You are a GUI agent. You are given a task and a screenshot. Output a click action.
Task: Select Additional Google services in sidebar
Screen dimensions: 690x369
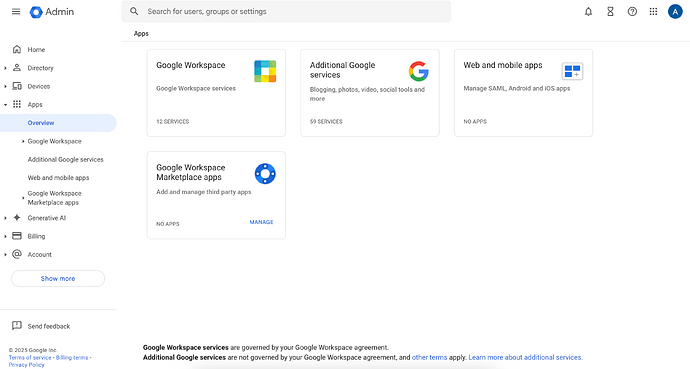point(66,160)
